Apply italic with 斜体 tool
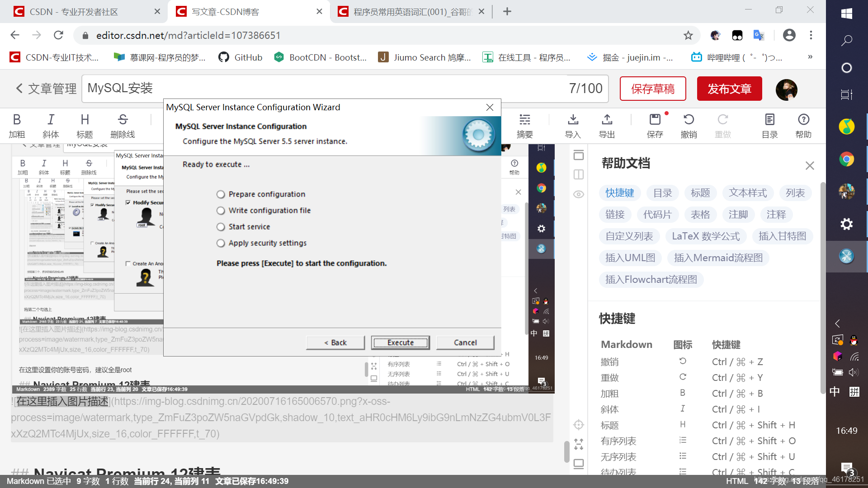 [x=51, y=126]
